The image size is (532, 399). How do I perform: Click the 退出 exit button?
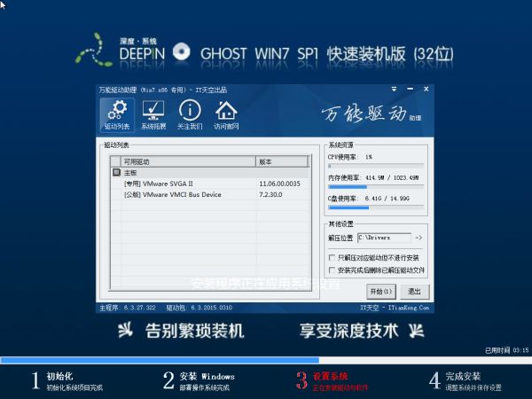414,292
